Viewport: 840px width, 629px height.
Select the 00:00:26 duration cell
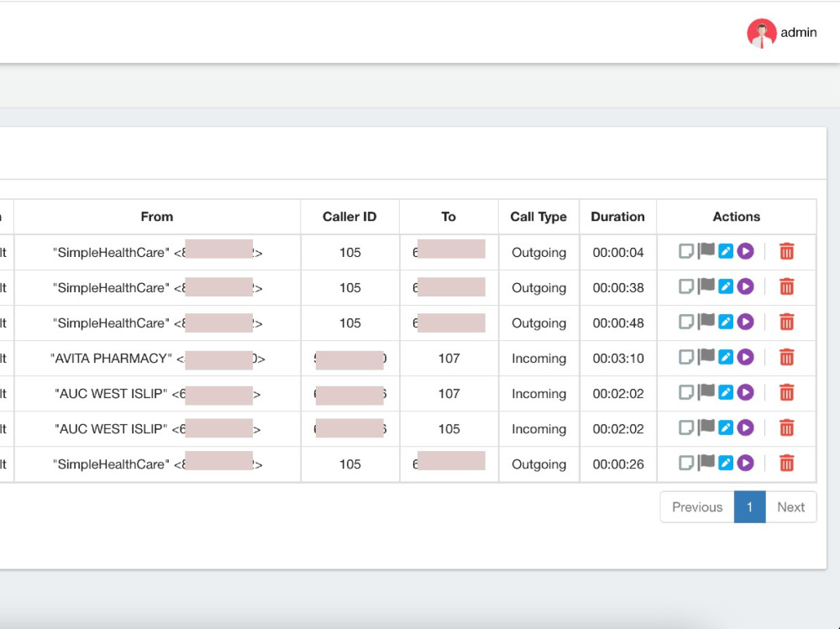pos(617,464)
